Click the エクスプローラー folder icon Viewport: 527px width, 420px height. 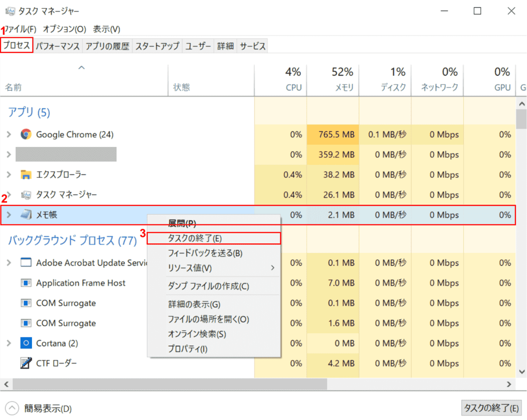point(26,175)
